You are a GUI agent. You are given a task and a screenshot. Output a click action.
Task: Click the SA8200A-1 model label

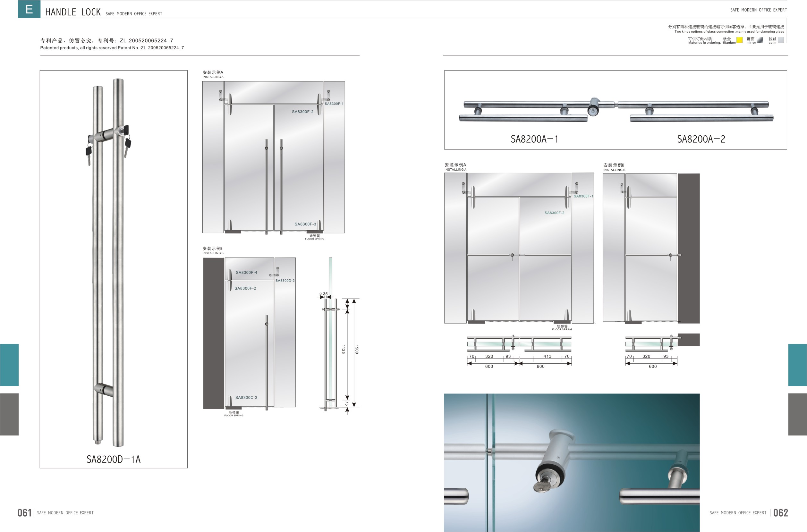click(534, 139)
